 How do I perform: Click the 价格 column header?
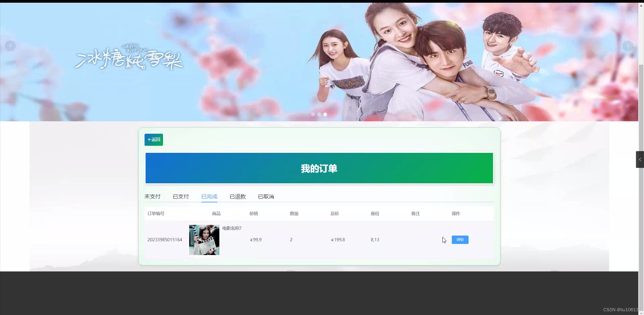click(x=254, y=213)
